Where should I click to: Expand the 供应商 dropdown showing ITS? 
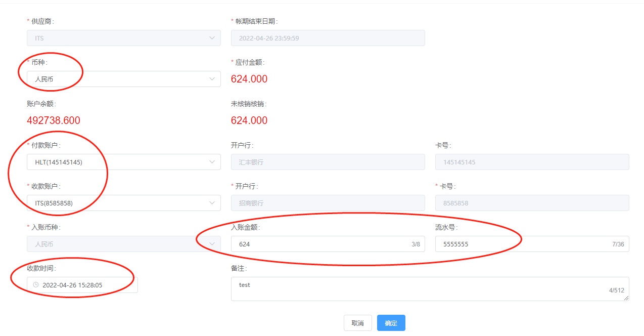[123, 38]
